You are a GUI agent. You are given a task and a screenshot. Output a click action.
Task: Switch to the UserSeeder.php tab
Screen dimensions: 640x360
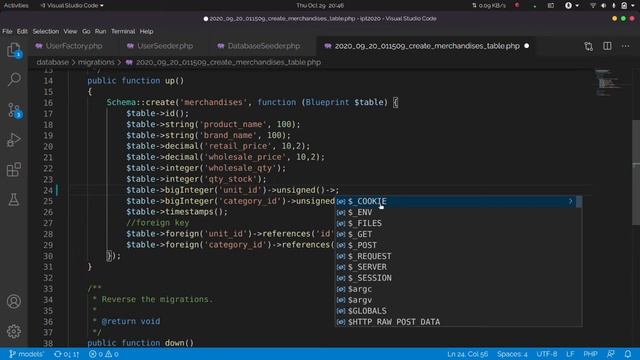[x=165, y=46]
